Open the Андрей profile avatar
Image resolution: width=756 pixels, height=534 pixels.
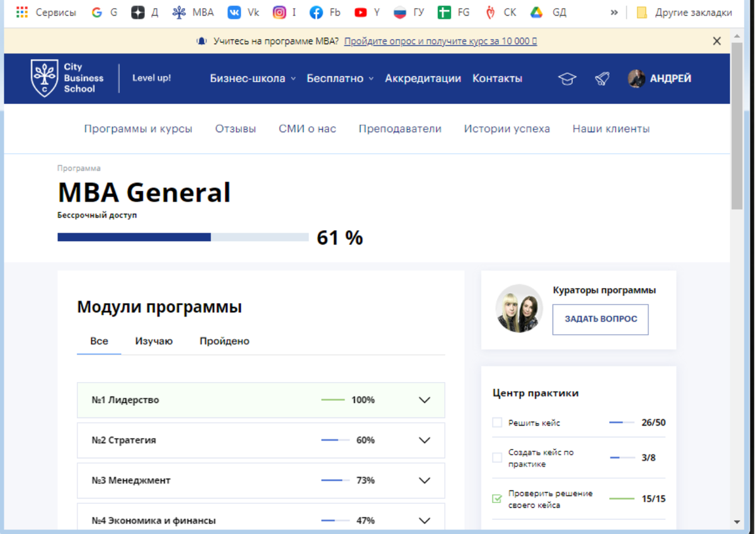tap(637, 78)
